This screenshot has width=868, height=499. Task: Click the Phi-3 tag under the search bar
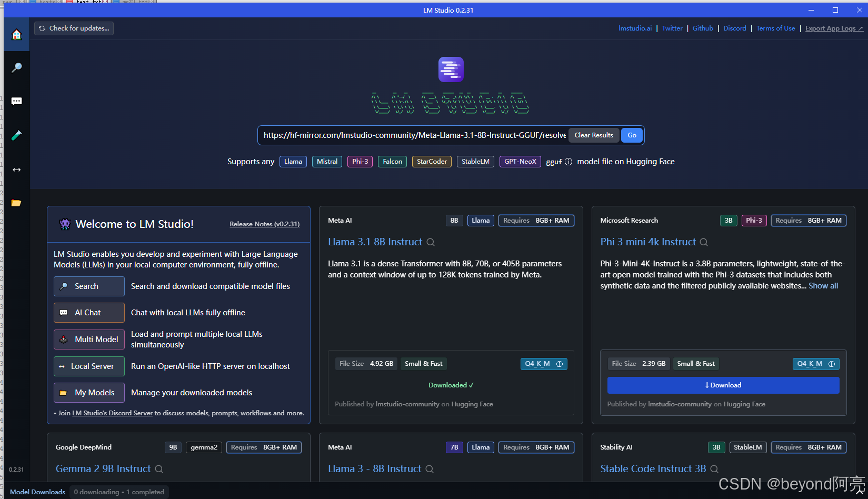[x=360, y=162]
